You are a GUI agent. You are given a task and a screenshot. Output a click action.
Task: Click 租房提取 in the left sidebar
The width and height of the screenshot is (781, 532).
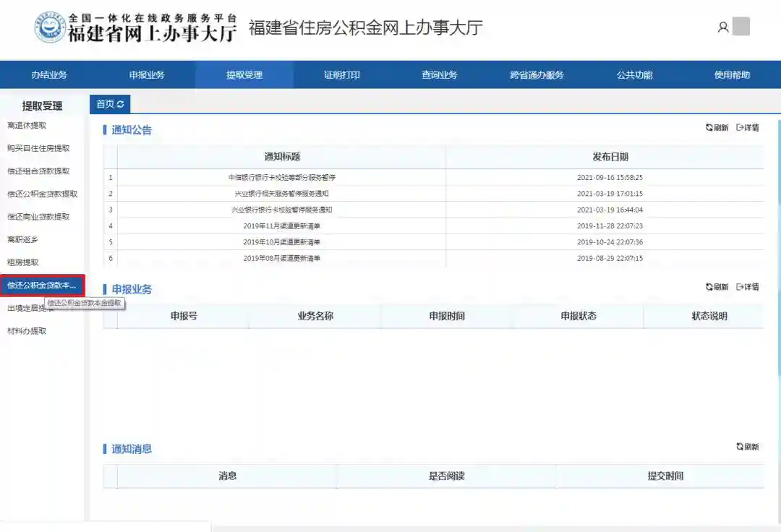point(23,262)
